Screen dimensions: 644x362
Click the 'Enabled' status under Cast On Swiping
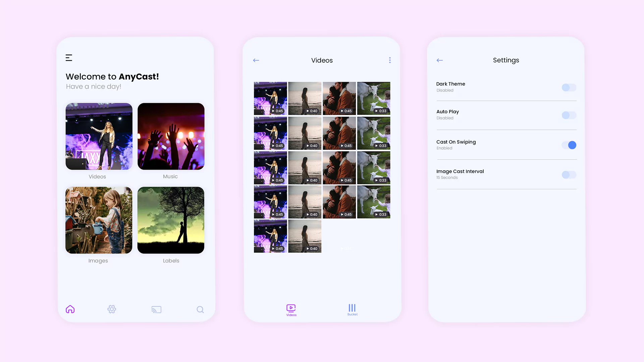pos(444,148)
